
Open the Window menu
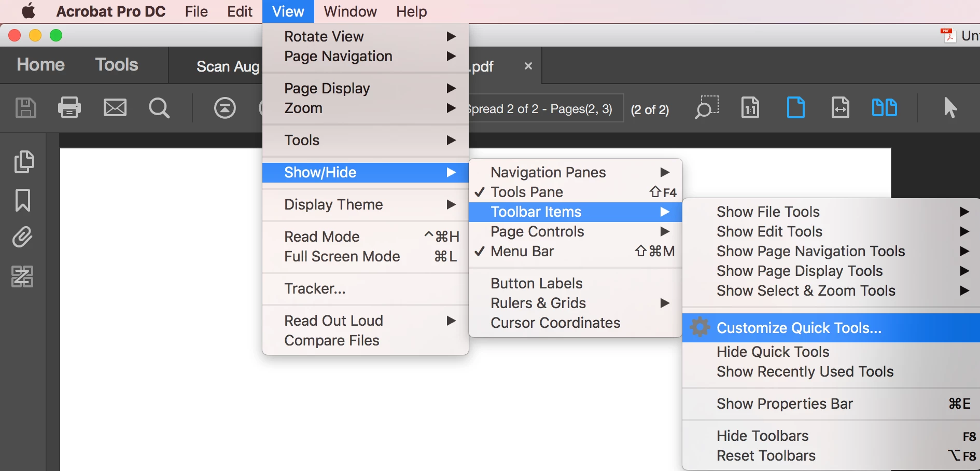(x=351, y=11)
